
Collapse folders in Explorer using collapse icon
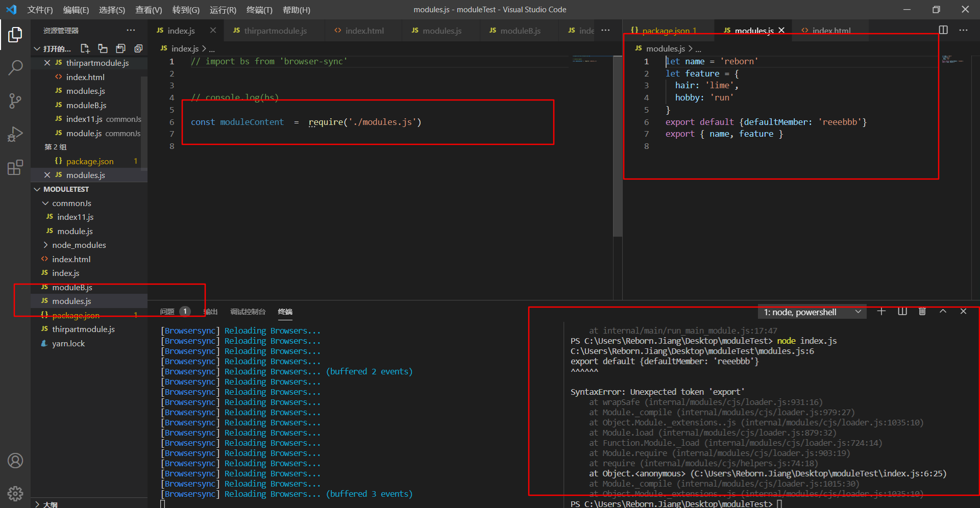pos(138,48)
